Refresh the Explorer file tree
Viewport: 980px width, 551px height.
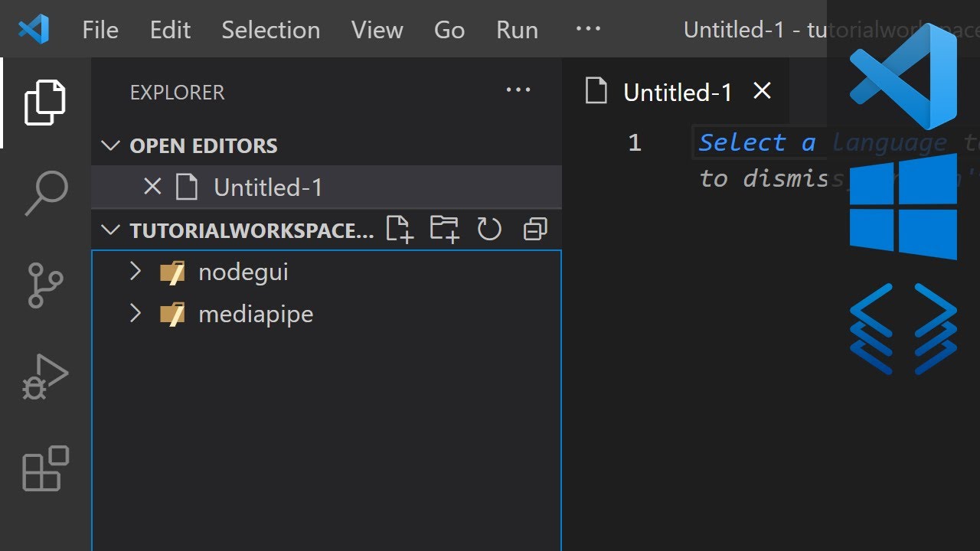[x=489, y=230]
